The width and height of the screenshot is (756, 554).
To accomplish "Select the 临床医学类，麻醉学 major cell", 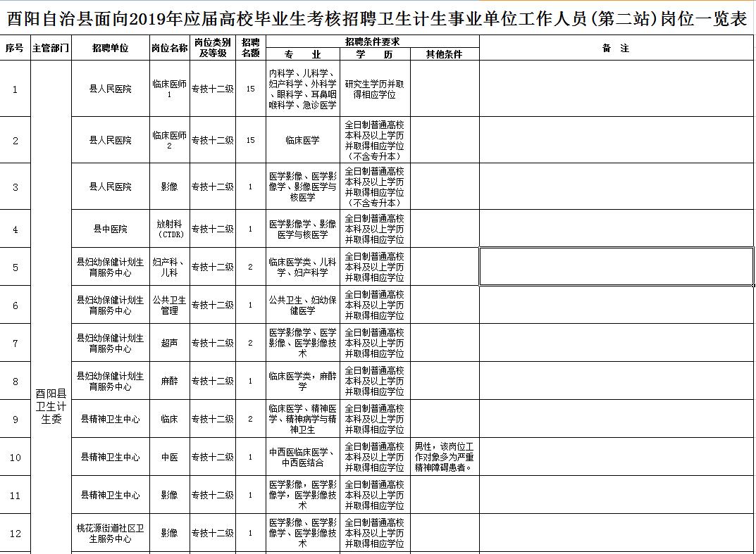I will click(303, 381).
